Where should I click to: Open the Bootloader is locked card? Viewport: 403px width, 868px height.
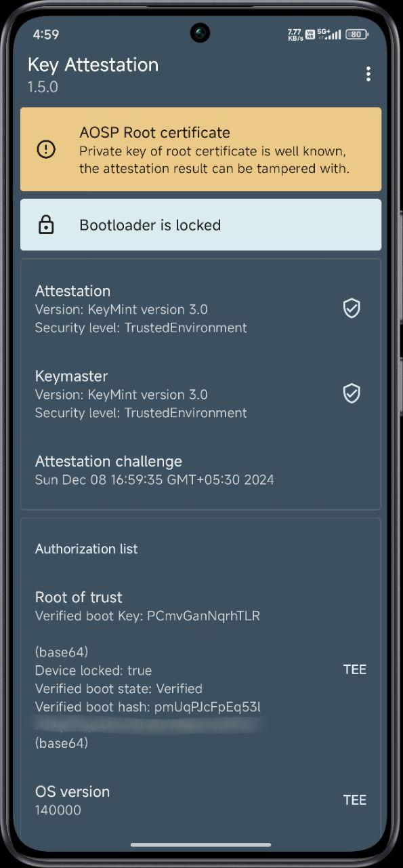[200, 224]
